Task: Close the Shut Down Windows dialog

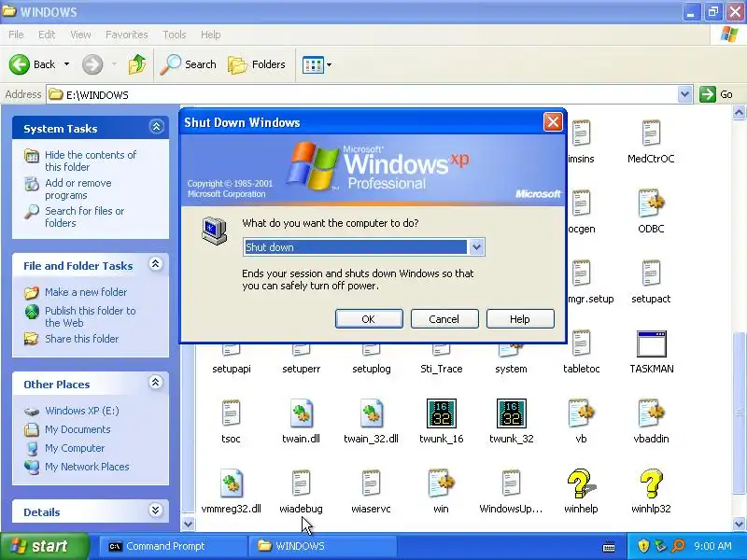Action: click(553, 122)
